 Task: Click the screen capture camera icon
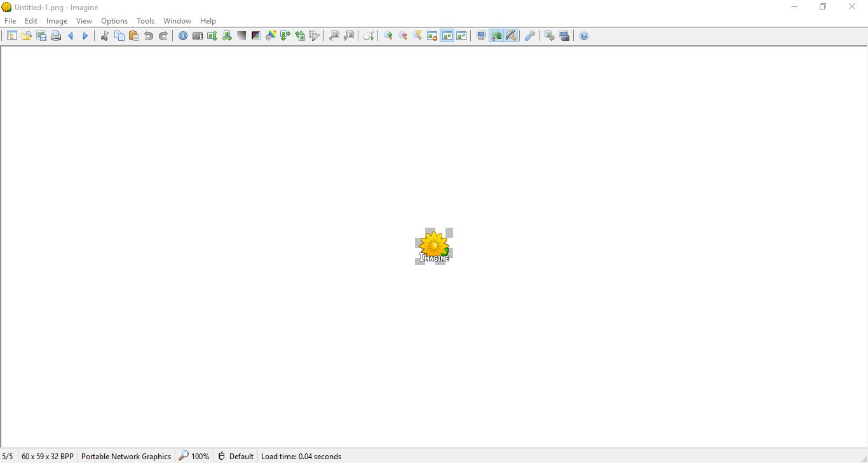[564, 36]
